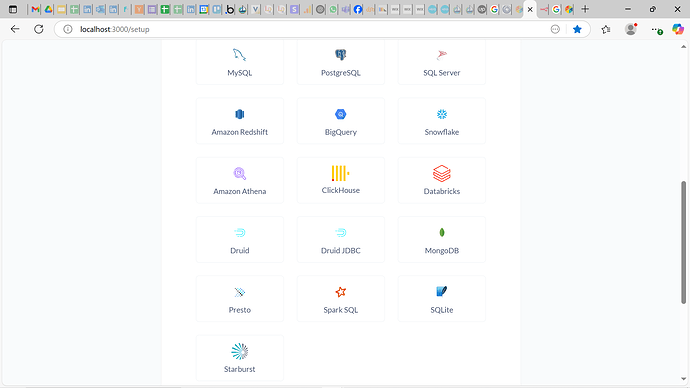690x388 pixels.
Task: Close the current localhost setup tab
Action: click(x=530, y=9)
